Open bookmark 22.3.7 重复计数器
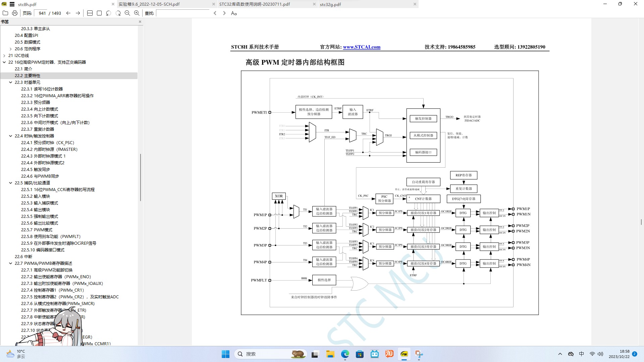Screen dimensions: 644x362 coord(38,129)
